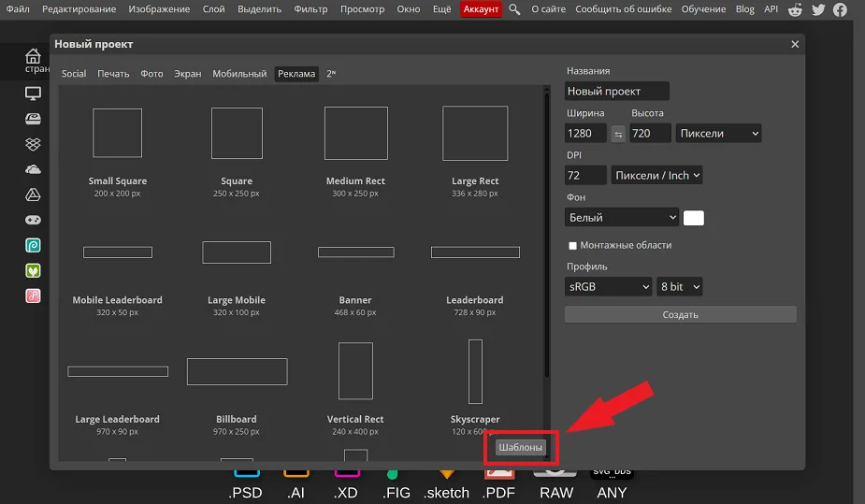Swap width and height with arrows icon
This screenshot has height=504, width=865.
click(618, 134)
